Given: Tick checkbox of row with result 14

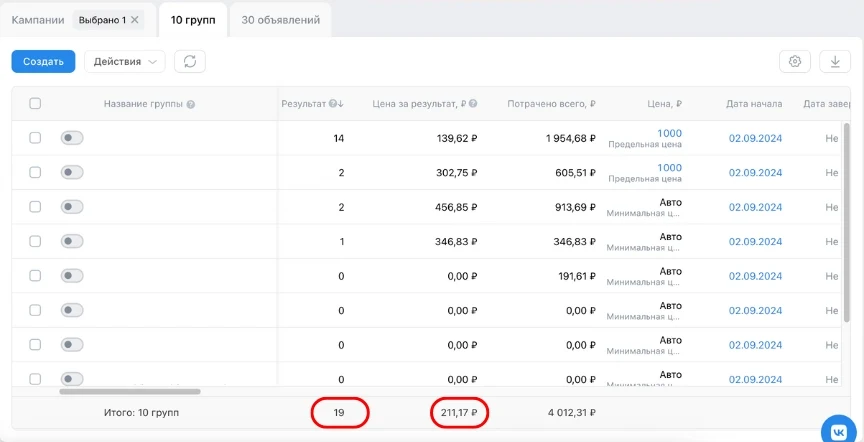Looking at the screenshot, I should [35, 138].
